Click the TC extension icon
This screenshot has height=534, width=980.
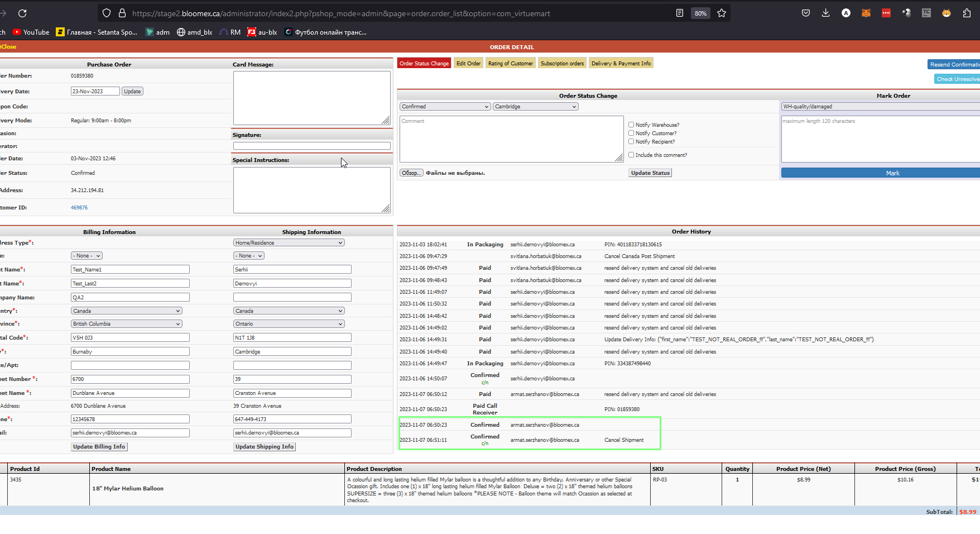click(x=926, y=13)
